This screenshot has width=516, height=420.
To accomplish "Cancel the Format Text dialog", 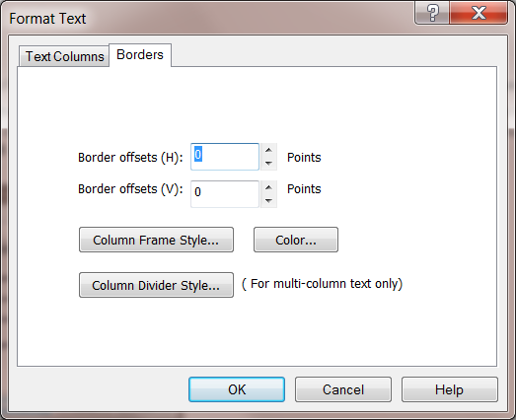I will click(x=343, y=389).
